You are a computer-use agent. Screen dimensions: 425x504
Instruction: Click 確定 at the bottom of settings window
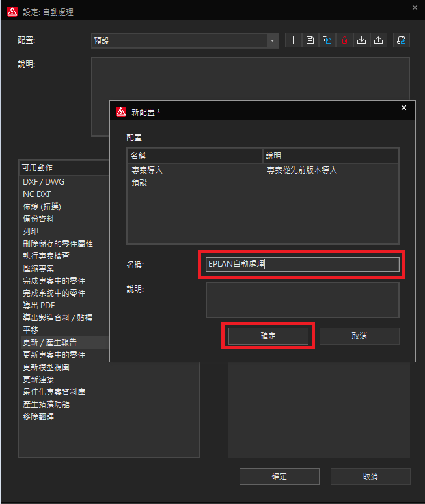click(x=279, y=476)
